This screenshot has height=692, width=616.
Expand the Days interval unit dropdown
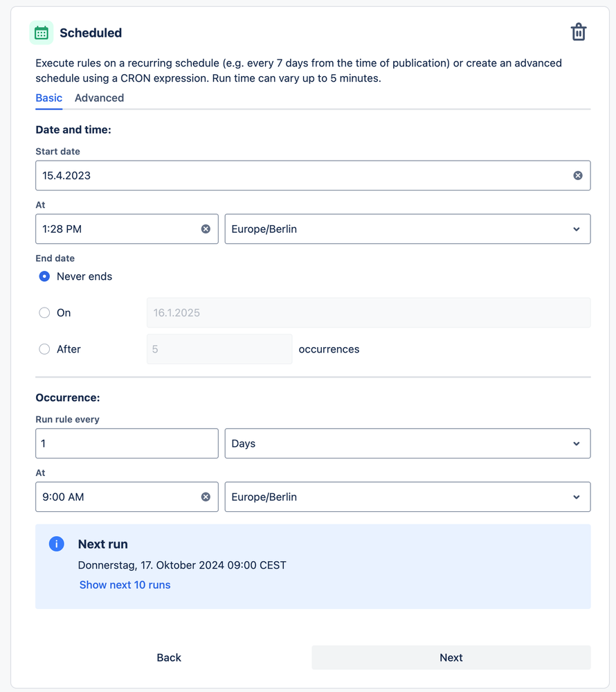tap(407, 444)
